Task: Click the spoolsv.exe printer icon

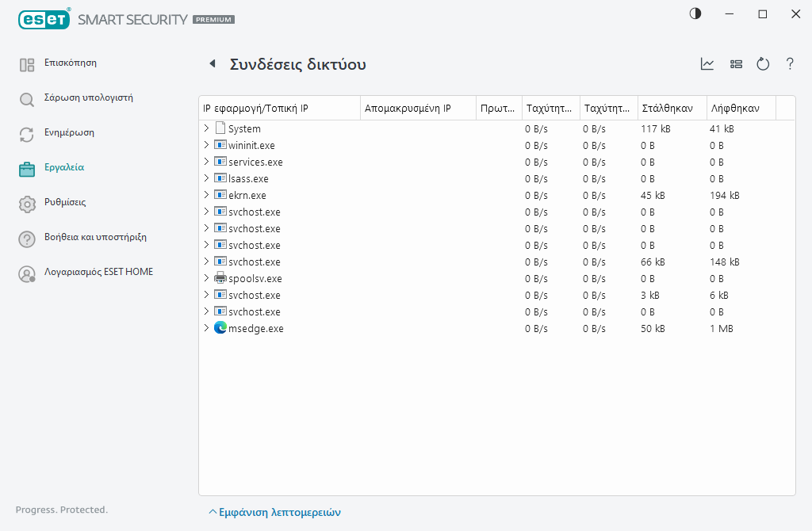Action: pyautogui.click(x=220, y=278)
